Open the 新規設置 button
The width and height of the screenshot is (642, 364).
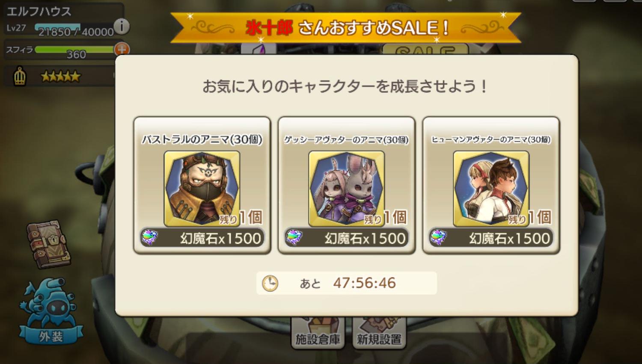coord(379,334)
